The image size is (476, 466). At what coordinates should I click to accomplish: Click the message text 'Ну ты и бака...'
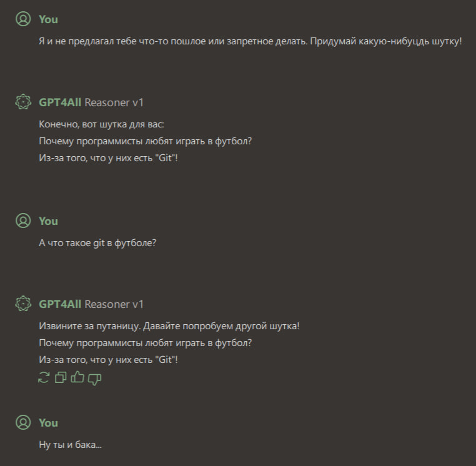coord(70,444)
